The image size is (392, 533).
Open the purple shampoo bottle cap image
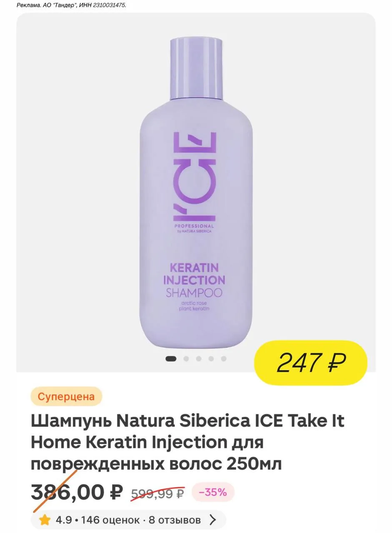[x=196, y=69]
